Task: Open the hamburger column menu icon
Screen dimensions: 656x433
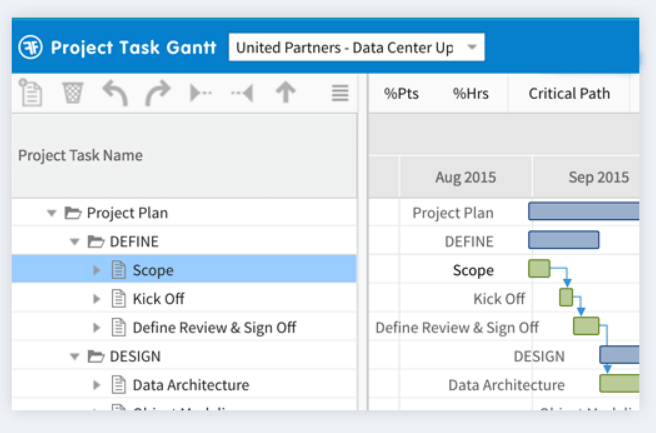Action: click(340, 94)
